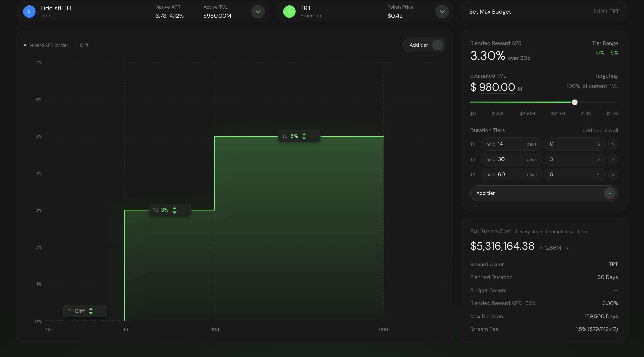Click the '60 Days' Planned Duration value

tap(607, 277)
